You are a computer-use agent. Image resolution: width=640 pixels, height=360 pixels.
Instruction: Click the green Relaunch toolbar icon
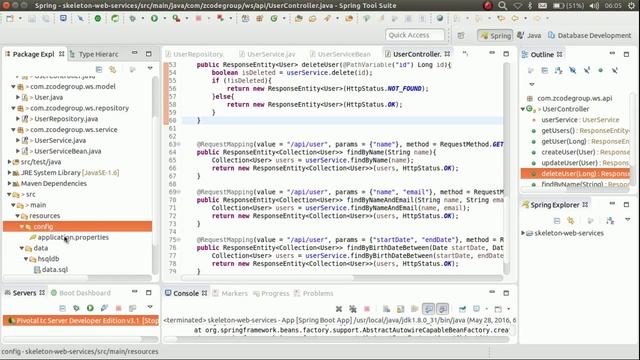coord(115,18)
